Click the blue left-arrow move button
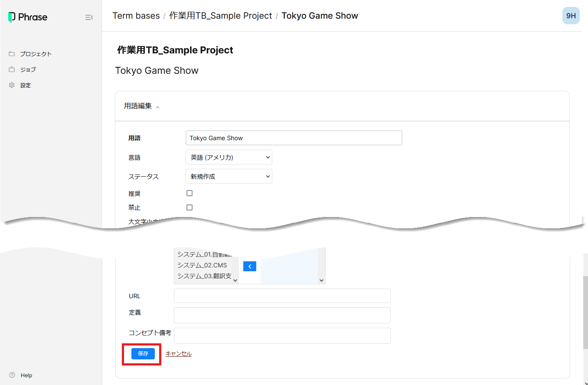588x385 pixels. coord(250,267)
